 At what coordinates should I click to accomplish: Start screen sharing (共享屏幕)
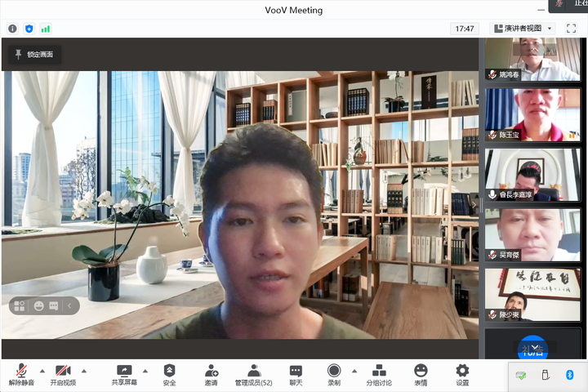click(x=124, y=373)
